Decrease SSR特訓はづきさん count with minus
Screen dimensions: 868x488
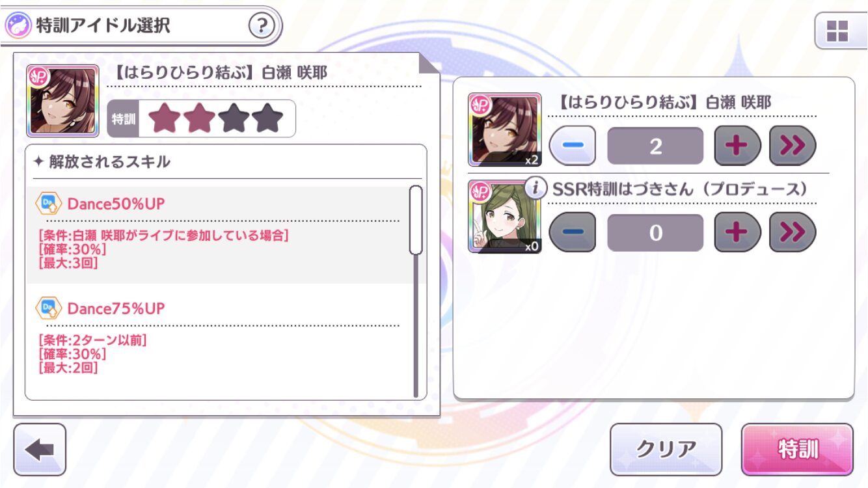pos(573,232)
